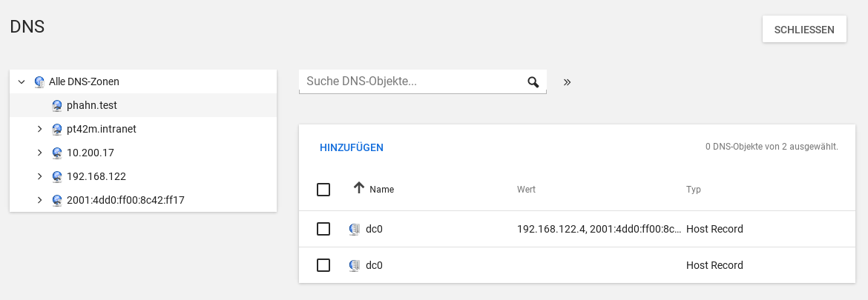Toggle the select-all checkbox in table header
This screenshot has width=868, height=300.
(x=323, y=190)
